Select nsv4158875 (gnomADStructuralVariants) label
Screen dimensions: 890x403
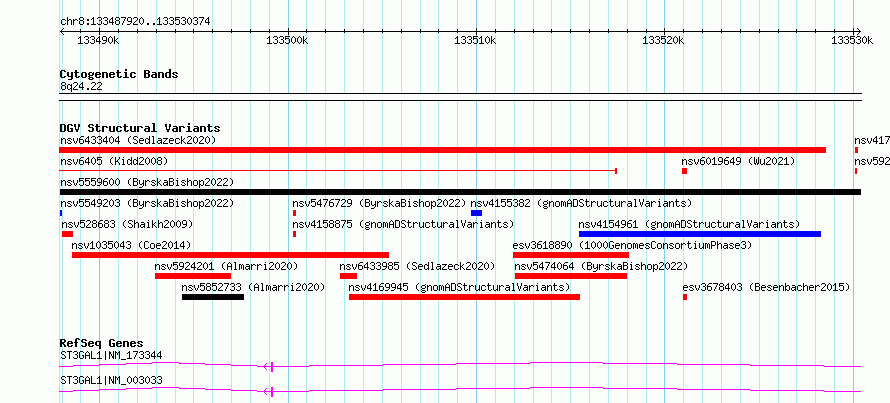[x=403, y=224]
